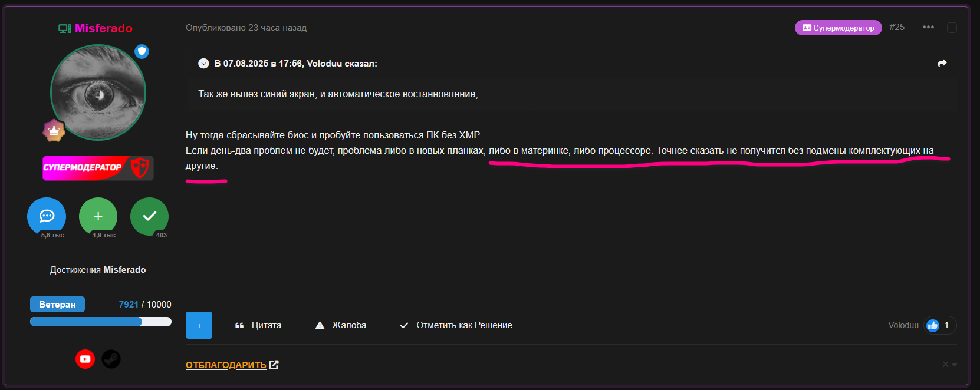Choose Отметить как Решение
Screen dimensions: 980x390
tap(456, 325)
